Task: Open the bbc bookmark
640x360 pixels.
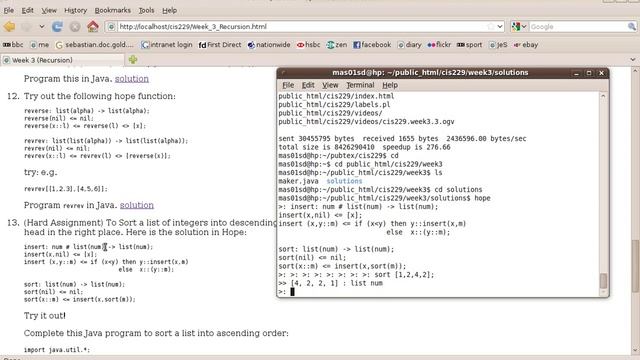Action: [13, 44]
